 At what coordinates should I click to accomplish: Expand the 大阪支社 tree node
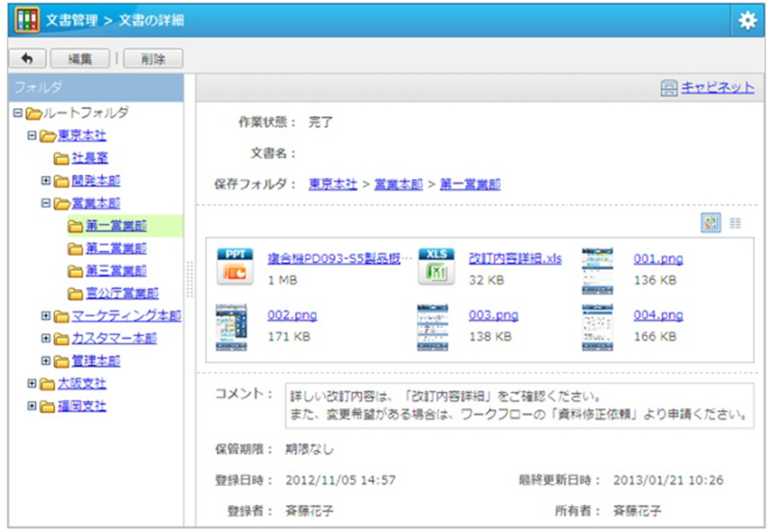pos(31,383)
